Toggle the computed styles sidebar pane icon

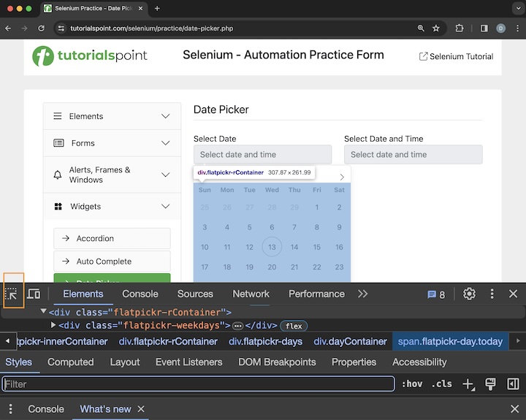click(x=513, y=384)
